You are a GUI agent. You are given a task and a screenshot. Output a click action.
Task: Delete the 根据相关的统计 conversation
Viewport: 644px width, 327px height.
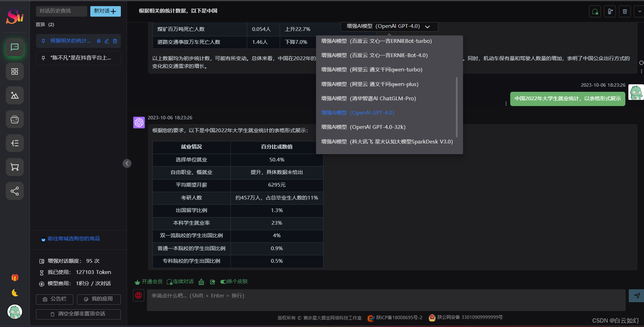coord(115,41)
